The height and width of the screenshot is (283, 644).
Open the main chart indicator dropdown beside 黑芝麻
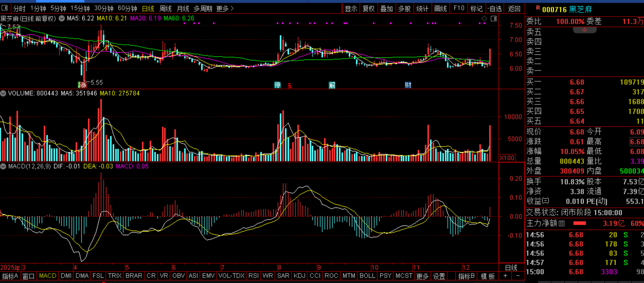click(62, 19)
